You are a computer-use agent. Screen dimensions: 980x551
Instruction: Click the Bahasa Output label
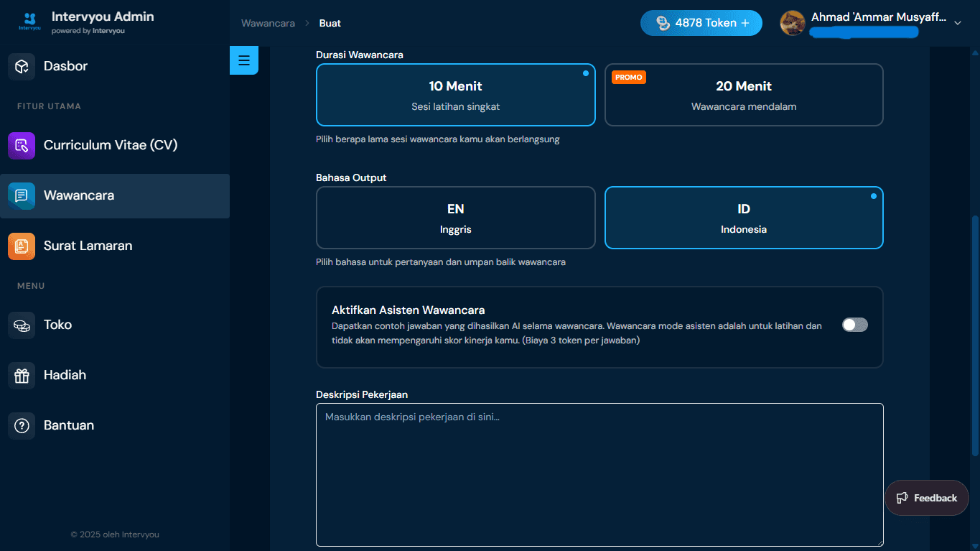[351, 177]
